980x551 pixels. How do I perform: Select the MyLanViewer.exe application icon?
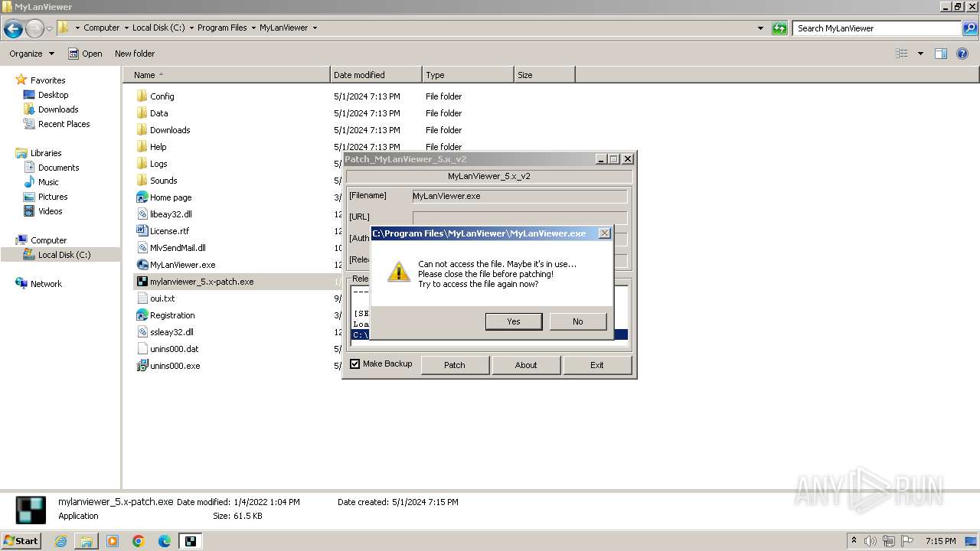142,265
